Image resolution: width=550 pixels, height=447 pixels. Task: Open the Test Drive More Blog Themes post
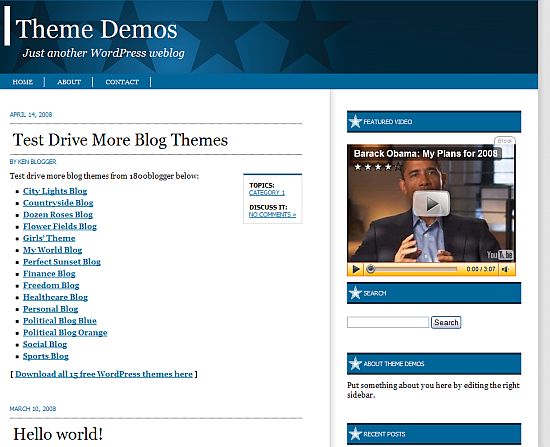(x=120, y=140)
